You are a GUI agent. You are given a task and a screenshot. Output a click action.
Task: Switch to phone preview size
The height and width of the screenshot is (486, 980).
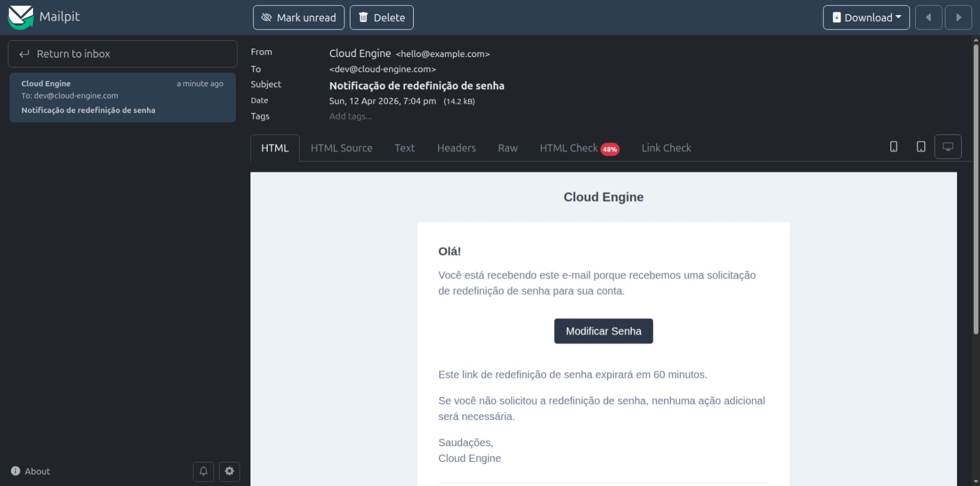click(894, 147)
